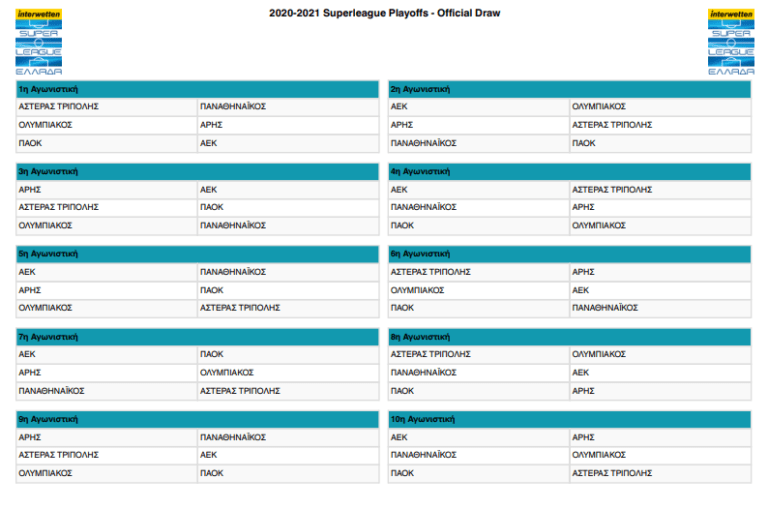Select the 2η Αγωνιστική header bar
The width and height of the screenshot is (768, 509).
(x=569, y=89)
